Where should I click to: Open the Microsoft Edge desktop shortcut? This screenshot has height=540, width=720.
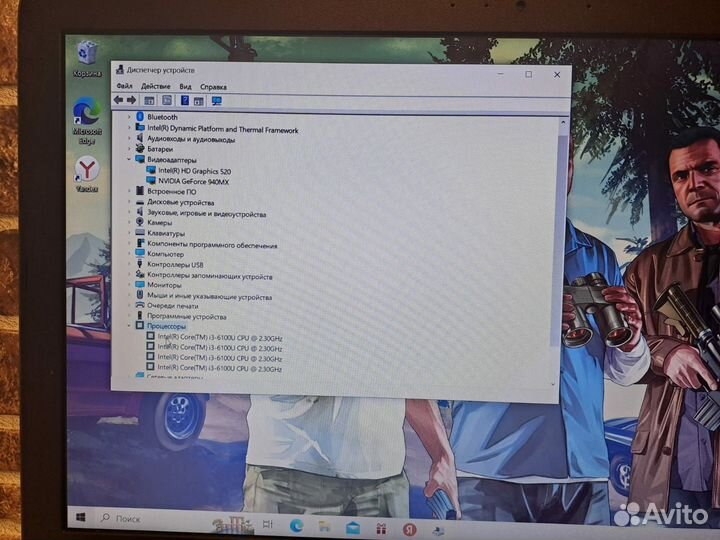(x=87, y=121)
